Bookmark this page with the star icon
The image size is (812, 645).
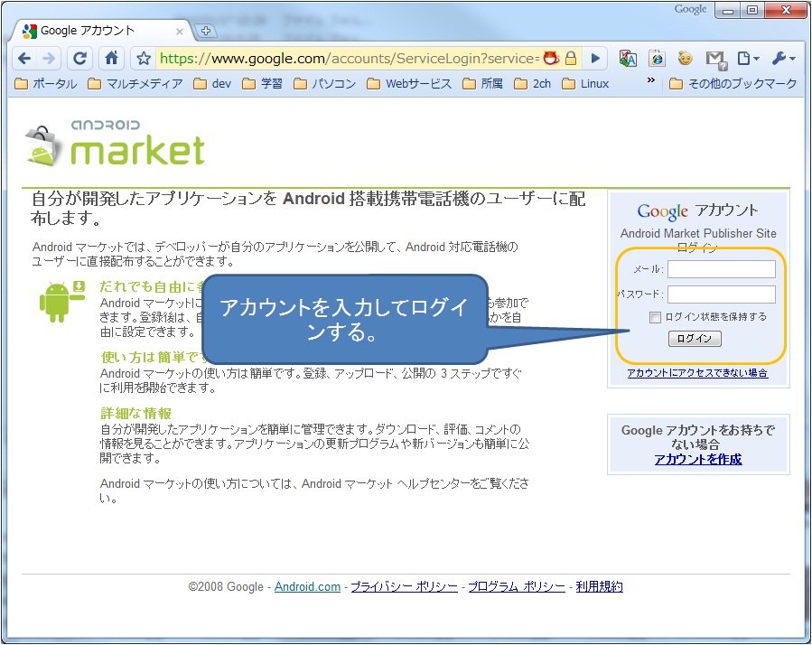coord(144,59)
